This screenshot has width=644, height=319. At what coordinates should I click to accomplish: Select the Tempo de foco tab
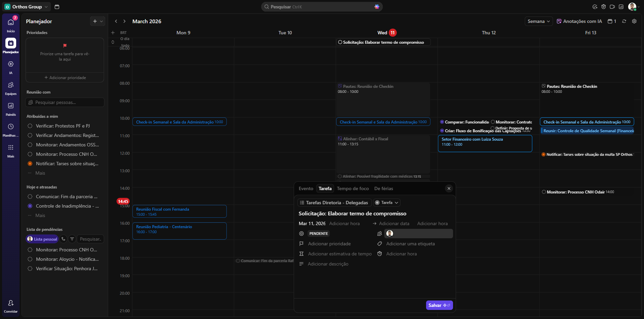(x=353, y=188)
